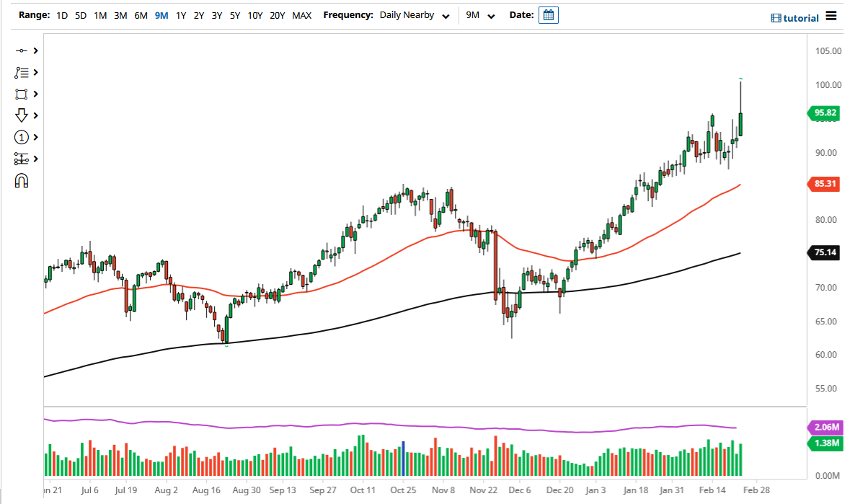Open the Daily Nearby frequency dropdown

415,14
